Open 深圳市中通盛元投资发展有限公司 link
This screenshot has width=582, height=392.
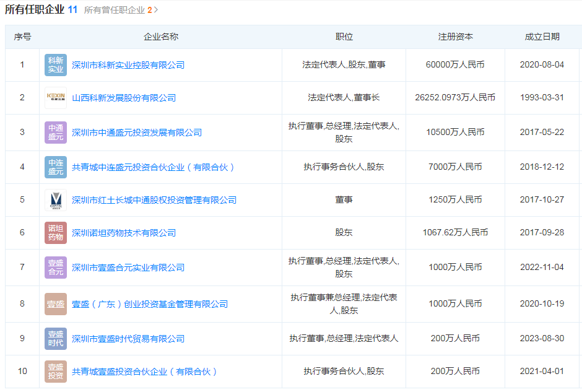click(137, 133)
